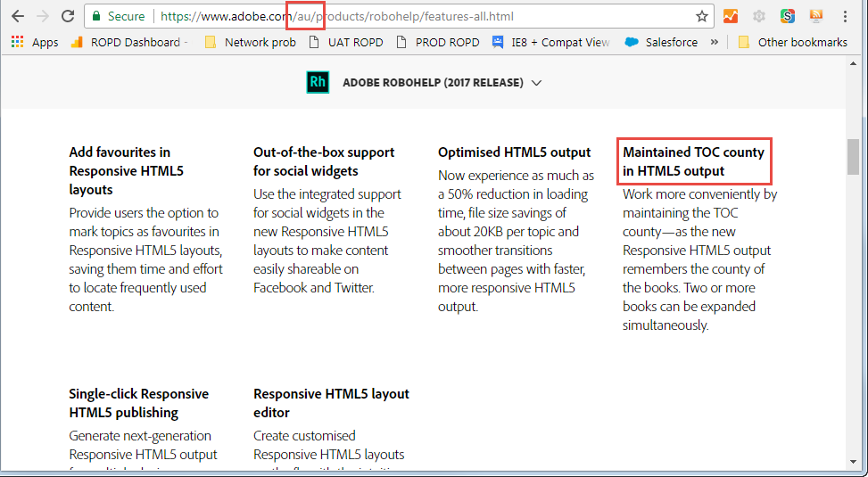Viewport: 868px width, 477px height.
Task: Open the green S extension icon
Action: (787, 16)
